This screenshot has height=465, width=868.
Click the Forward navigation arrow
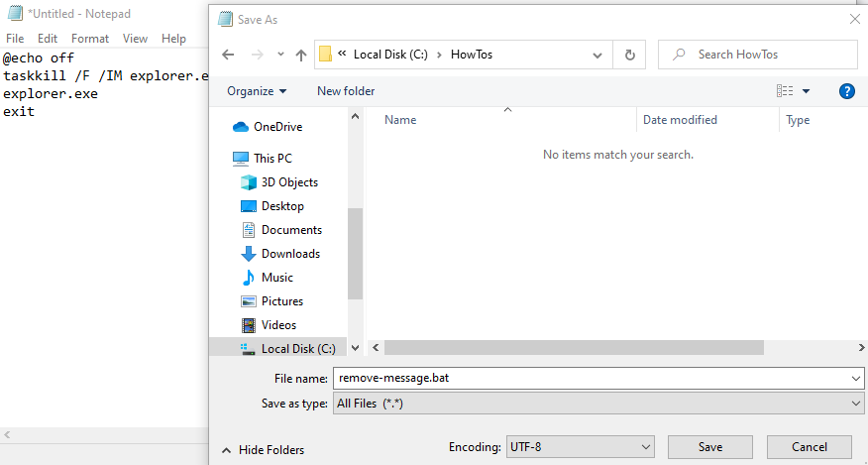(x=257, y=55)
